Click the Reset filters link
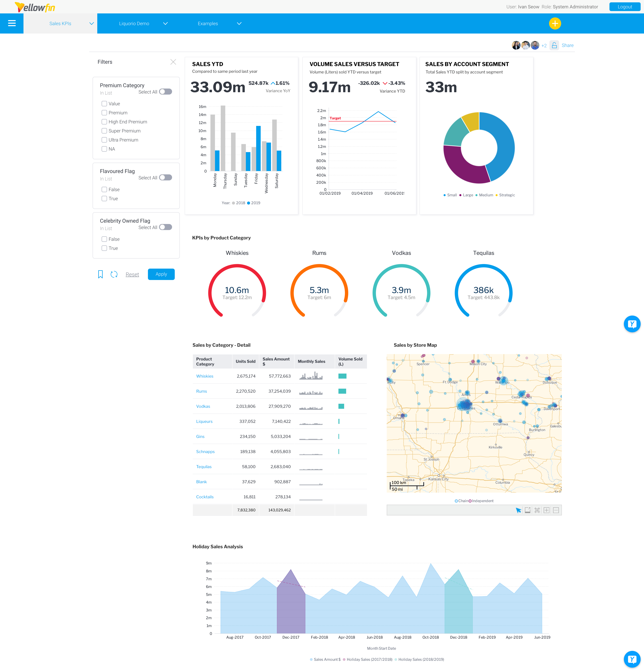Viewport: 644px width, 671px height. click(132, 275)
